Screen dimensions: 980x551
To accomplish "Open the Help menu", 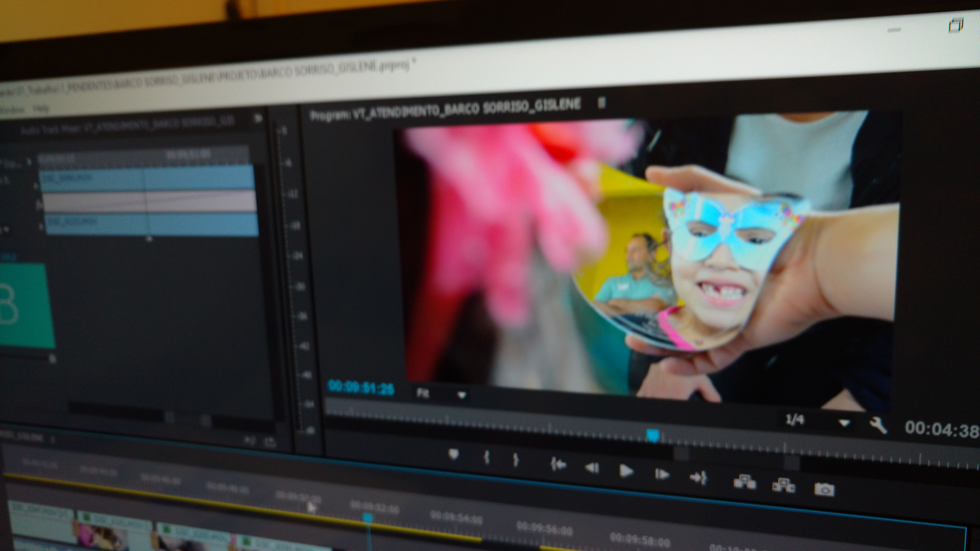I will [x=41, y=109].
